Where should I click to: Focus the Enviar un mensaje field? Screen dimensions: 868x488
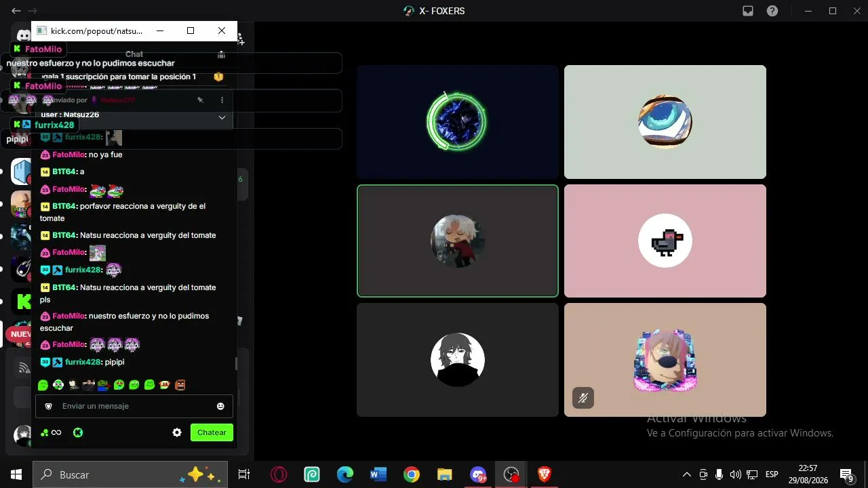click(x=134, y=406)
